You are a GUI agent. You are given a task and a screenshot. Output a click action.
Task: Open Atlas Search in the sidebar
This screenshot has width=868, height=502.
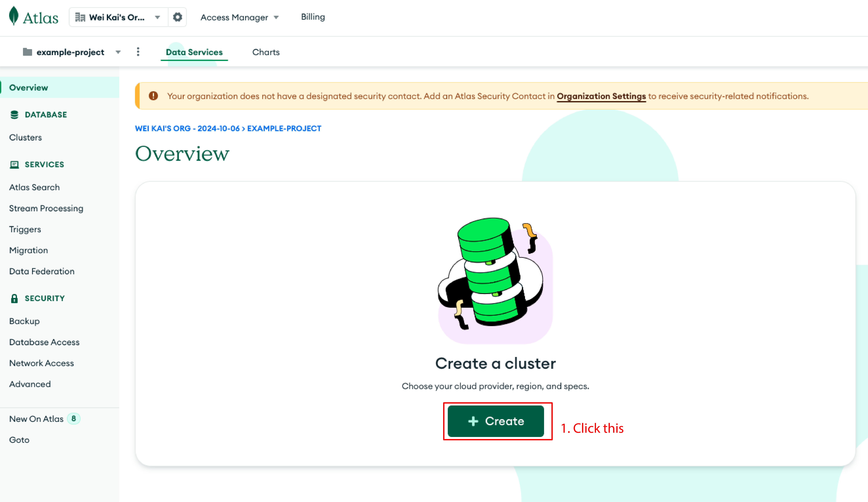[x=34, y=187]
